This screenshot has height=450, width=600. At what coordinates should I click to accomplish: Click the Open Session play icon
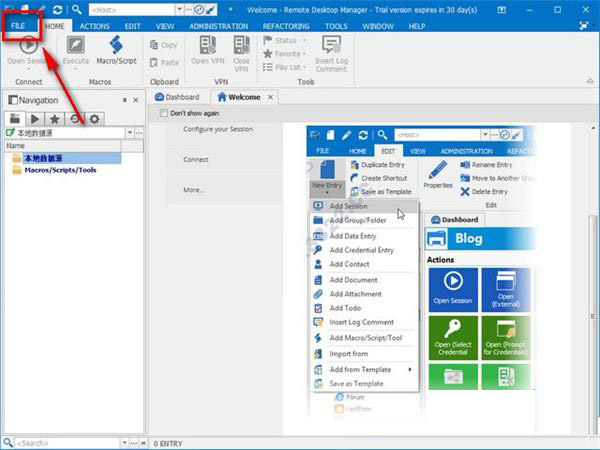click(x=29, y=46)
